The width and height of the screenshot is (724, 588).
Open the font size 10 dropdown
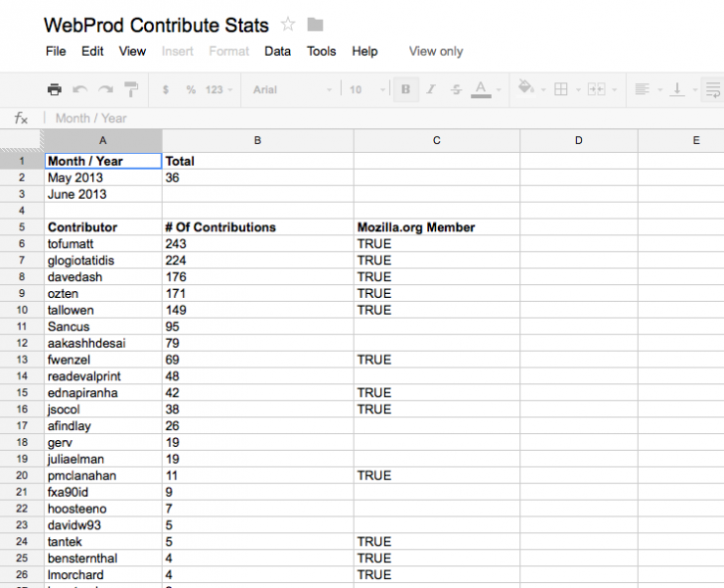(367, 89)
